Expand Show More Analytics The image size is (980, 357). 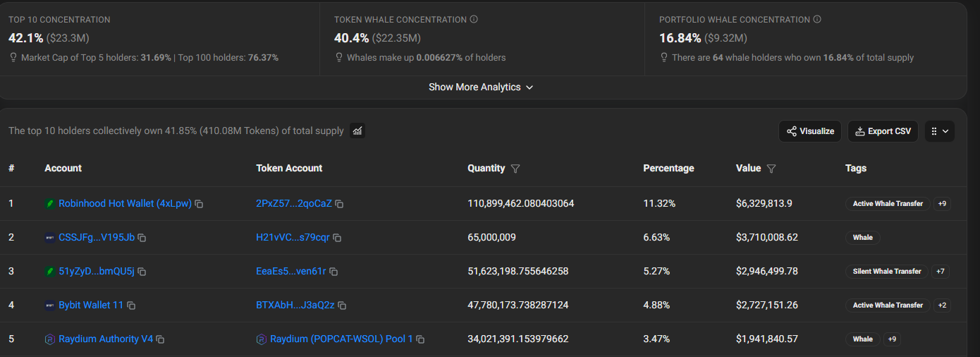click(481, 87)
